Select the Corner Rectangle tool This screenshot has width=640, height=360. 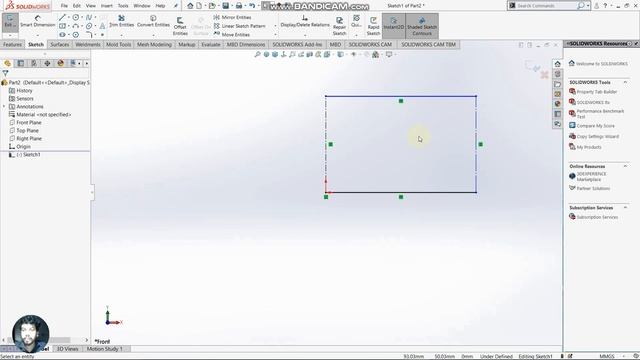pos(62,26)
